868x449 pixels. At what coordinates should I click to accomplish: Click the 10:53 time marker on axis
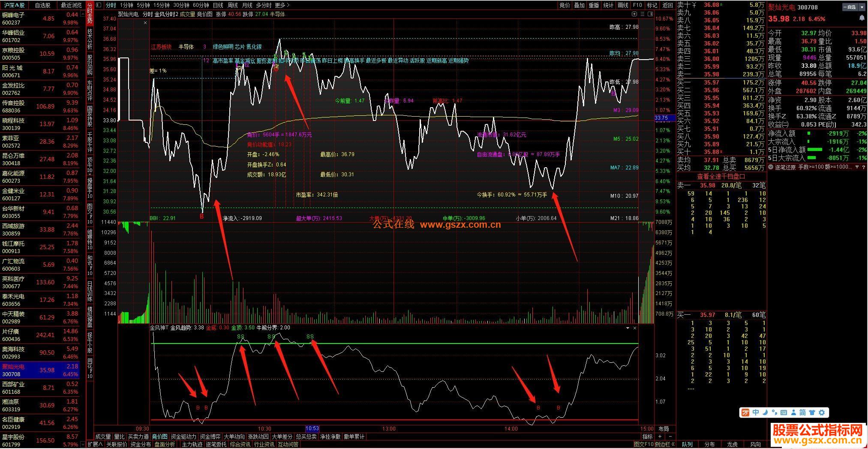pyautogui.click(x=312, y=428)
